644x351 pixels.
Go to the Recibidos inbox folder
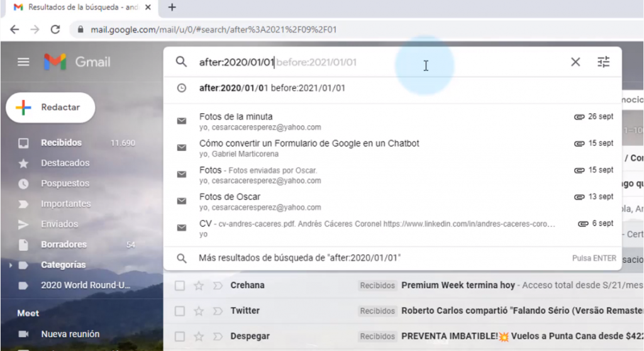[x=61, y=143]
